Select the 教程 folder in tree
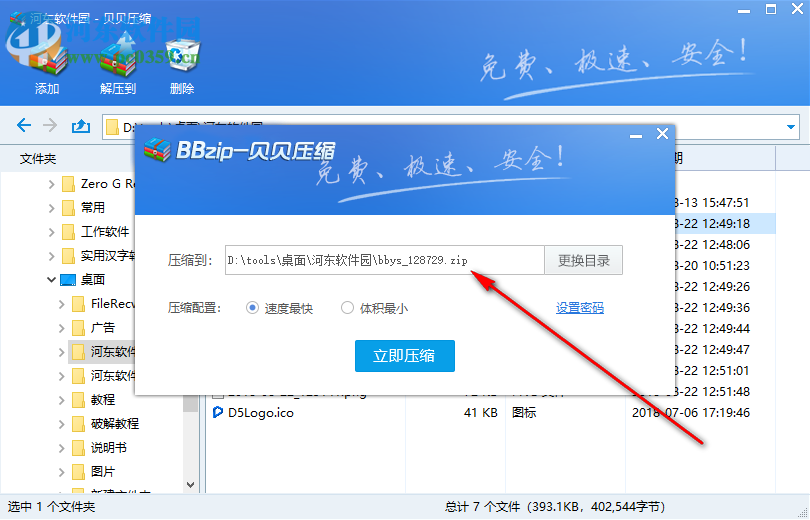Screen dimensions: 810x520 point(103,400)
